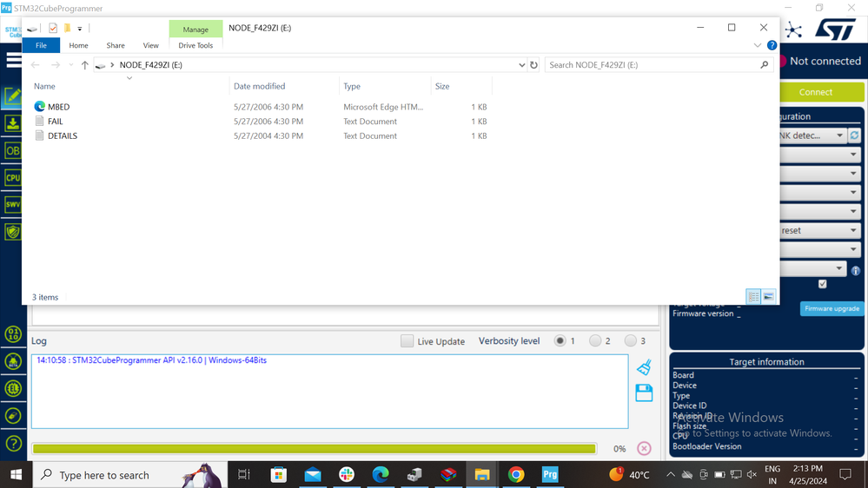Open the Beta features sidebar icon

tap(13, 362)
